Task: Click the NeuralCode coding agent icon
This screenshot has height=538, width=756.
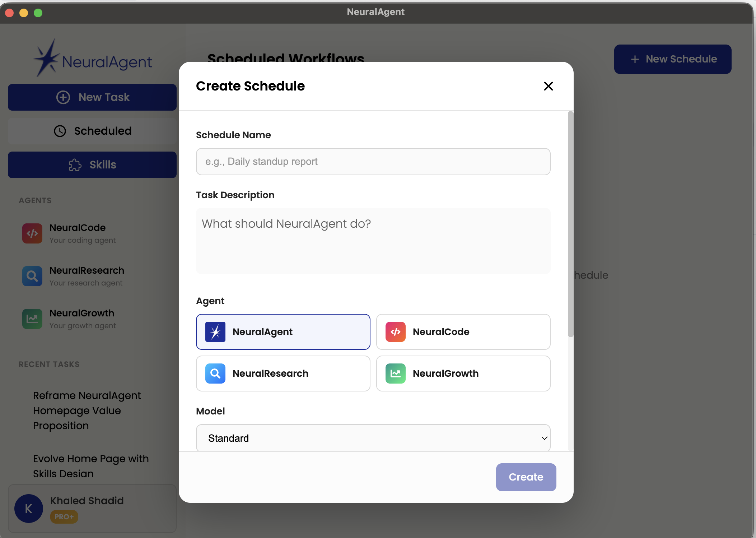Action: click(32, 233)
